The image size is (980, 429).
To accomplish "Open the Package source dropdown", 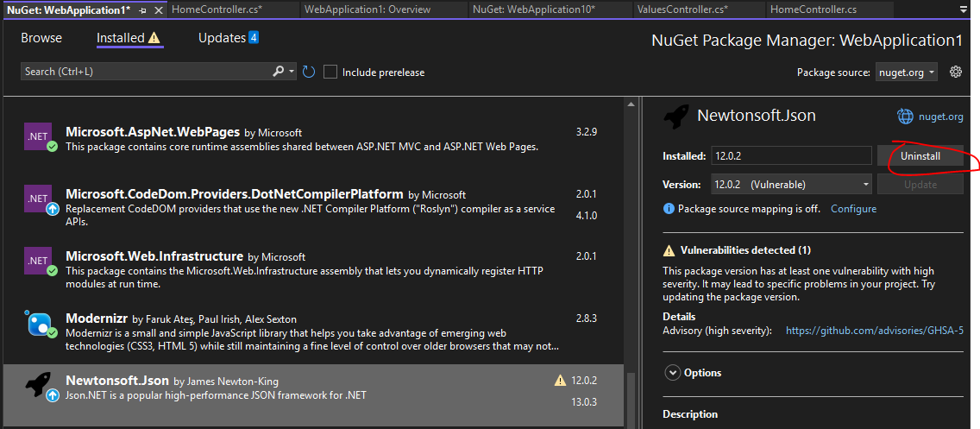I will tap(906, 73).
